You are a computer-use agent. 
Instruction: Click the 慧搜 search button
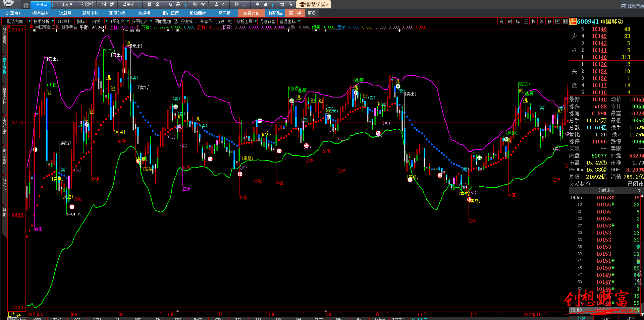click(x=295, y=13)
